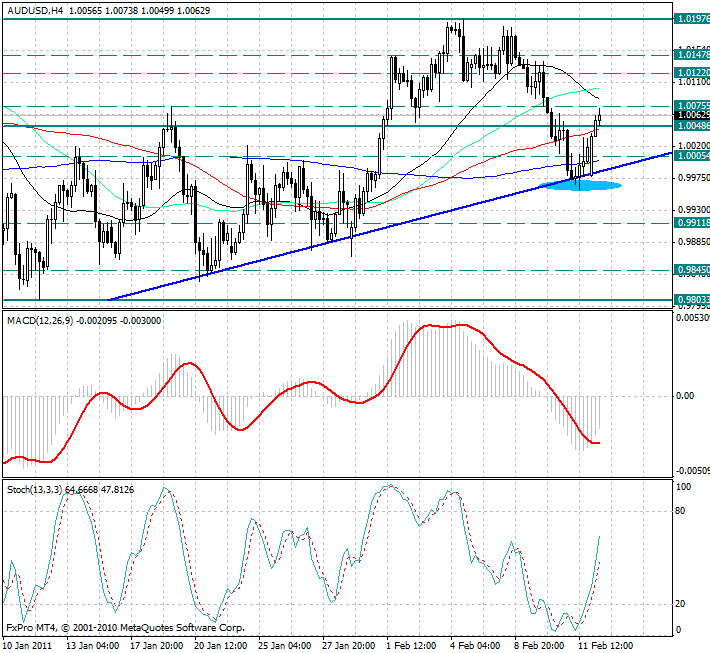Screen dimensions: 710x653
Task: Select the 1.0048 horizontal level label
Action: click(x=692, y=125)
